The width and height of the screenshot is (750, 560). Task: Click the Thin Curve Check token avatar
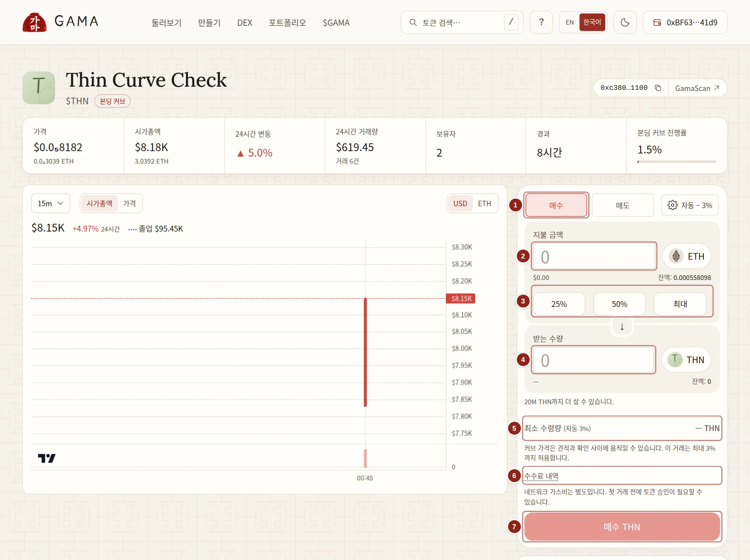coord(39,88)
